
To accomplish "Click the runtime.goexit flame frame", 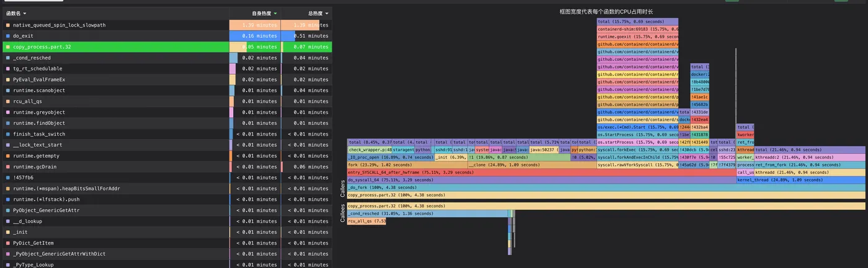I will pyautogui.click(x=637, y=37).
